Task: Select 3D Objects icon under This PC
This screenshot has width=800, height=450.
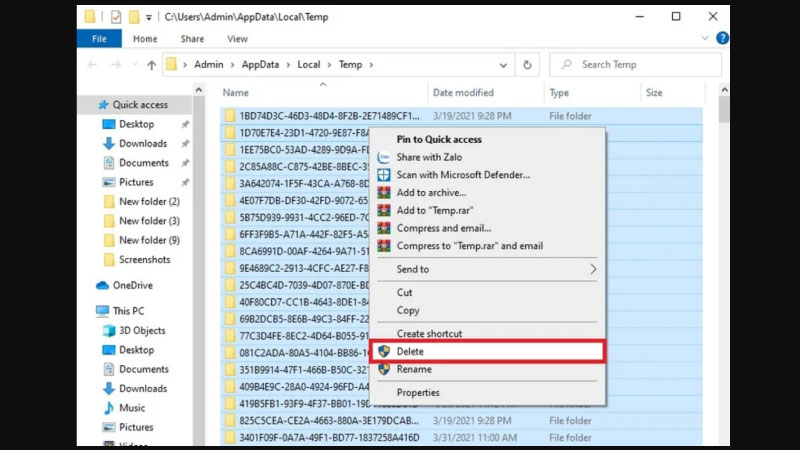Action: point(109,331)
